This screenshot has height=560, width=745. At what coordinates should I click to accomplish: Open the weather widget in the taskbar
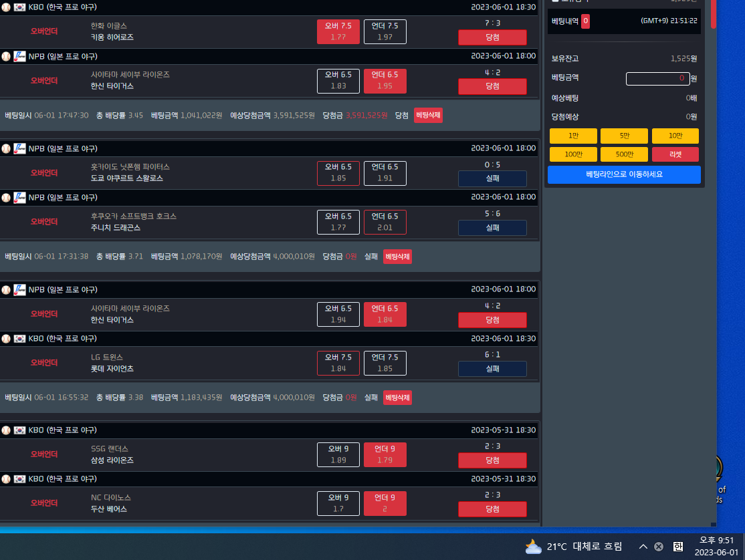574,547
